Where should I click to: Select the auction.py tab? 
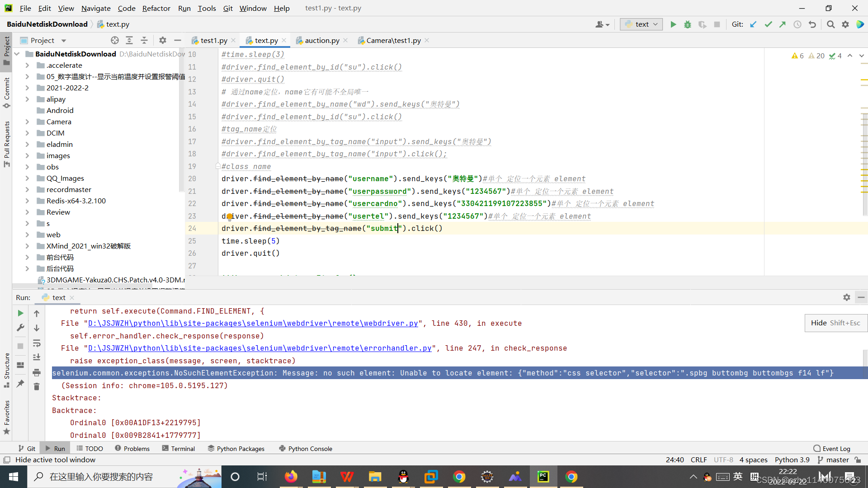[x=322, y=41]
